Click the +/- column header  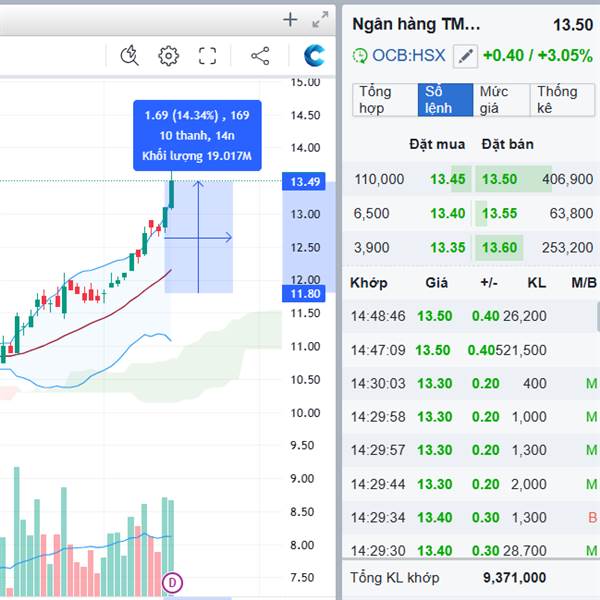pyautogui.click(x=489, y=283)
